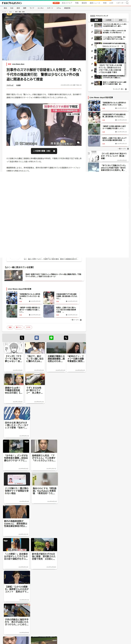Select 政治 category in navigation bar
This screenshot has width=131, height=644.
pos(5,8)
